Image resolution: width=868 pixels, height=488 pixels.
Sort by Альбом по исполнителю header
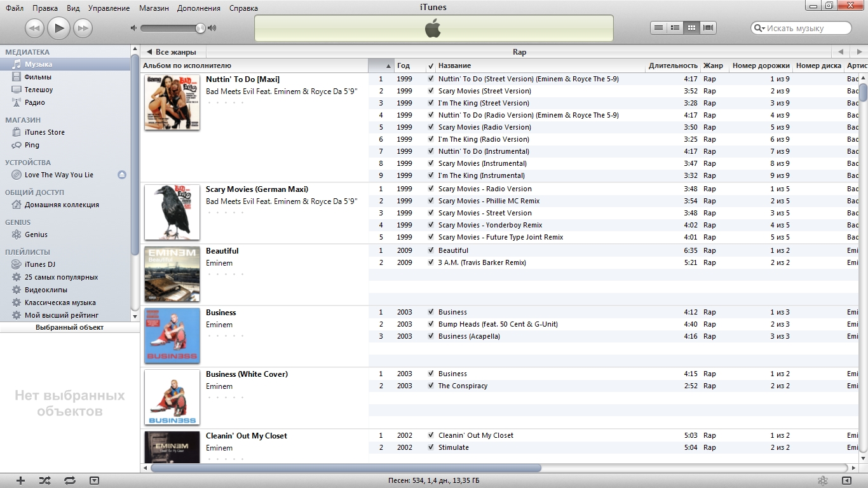point(254,65)
